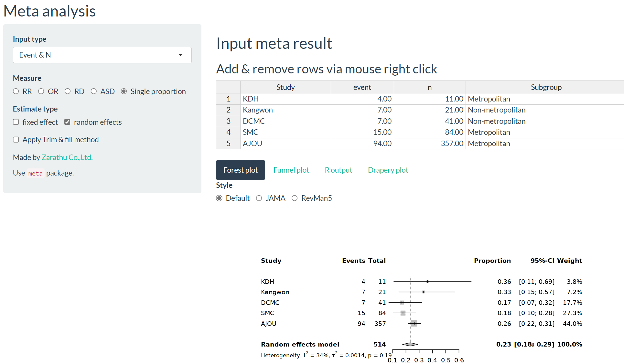Viewport: 624px width, 364px height.
Task: Uncheck the random effects checkbox
Action: [67, 122]
